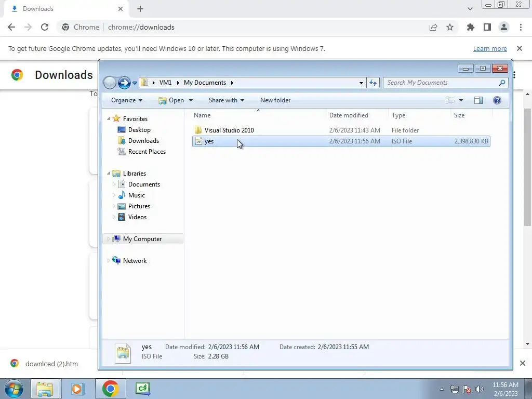Open the Chrome three-dot menu
This screenshot has width=532, height=399.
point(521,27)
